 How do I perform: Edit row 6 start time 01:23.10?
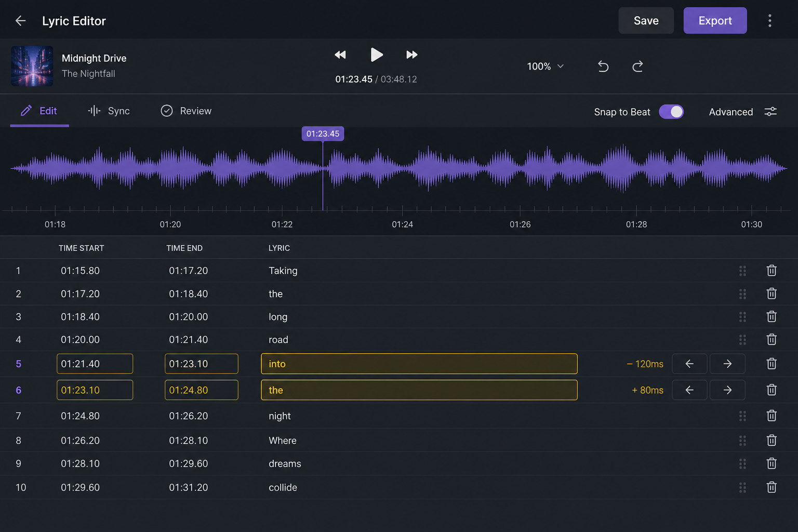point(95,390)
